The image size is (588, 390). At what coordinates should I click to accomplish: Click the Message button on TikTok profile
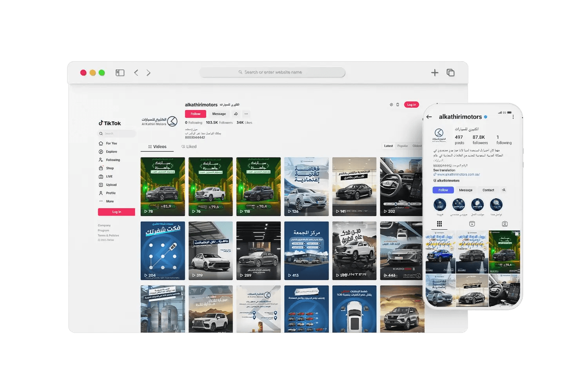pyautogui.click(x=219, y=114)
